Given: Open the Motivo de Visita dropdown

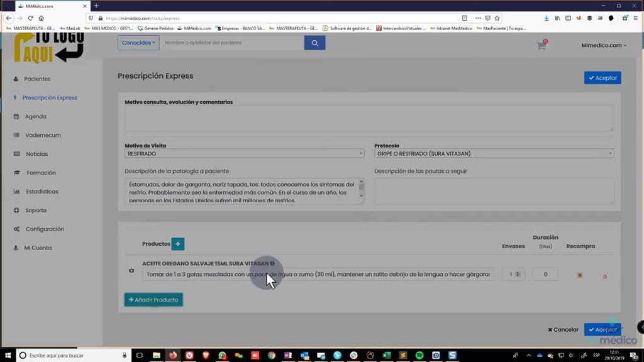Looking at the screenshot, I should (x=245, y=153).
